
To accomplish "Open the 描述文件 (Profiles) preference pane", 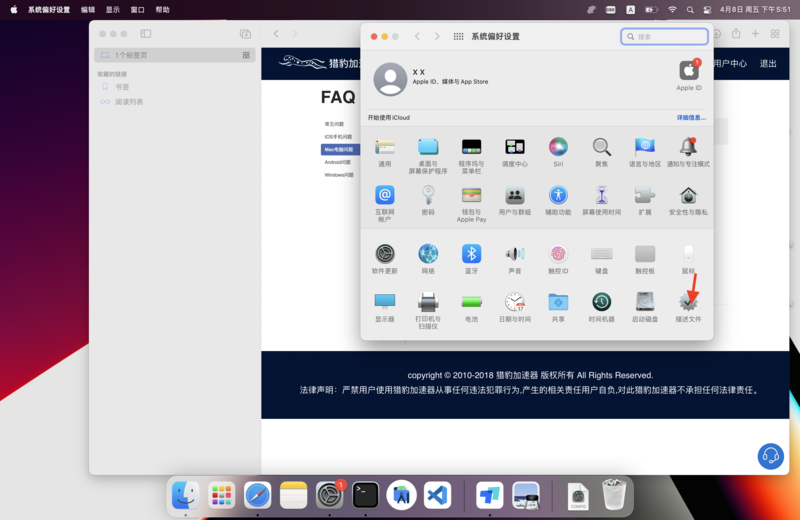I will click(x=688, y=301).
